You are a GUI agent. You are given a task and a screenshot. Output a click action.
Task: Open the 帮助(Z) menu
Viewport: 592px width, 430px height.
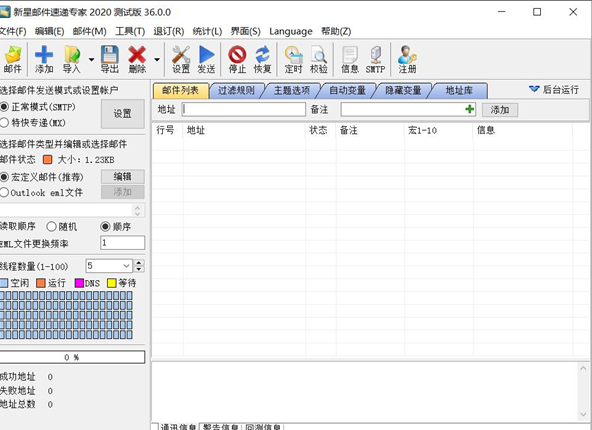pyautogui.click(x=336, y=31)
